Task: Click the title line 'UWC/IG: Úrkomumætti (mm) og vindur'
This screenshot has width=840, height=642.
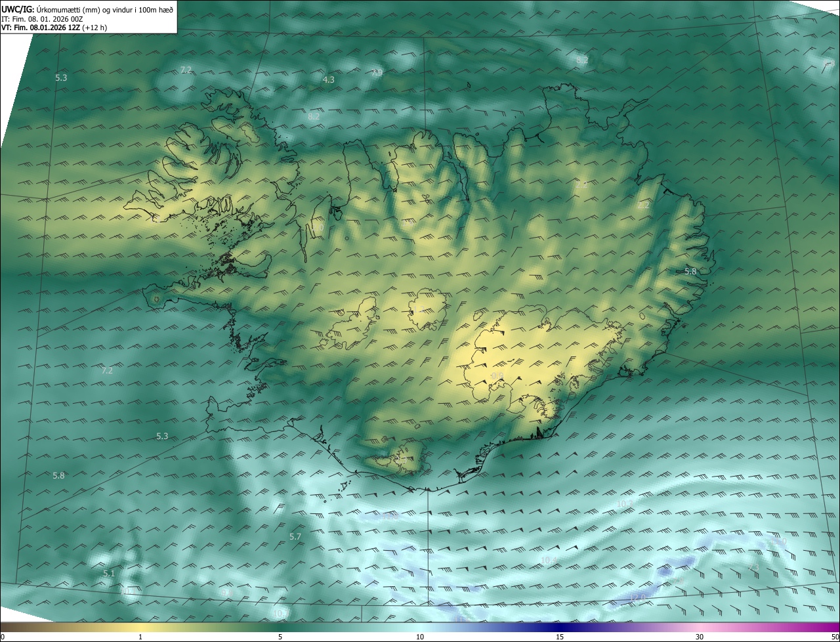Action: click(87, 9)
